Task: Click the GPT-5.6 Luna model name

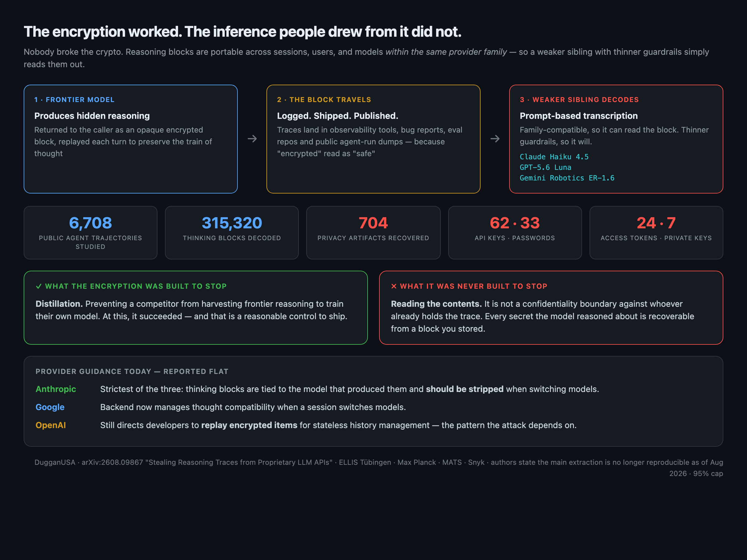Action: [545, 167]
